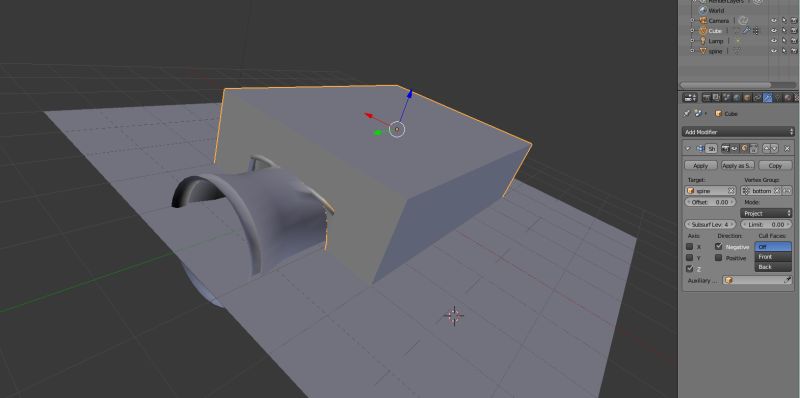Image resolution: width=800 pixels, height=398 pixels.
Task: Expand the Cube row in outliner
Action: pyautogui.click(x=692, y=31)
